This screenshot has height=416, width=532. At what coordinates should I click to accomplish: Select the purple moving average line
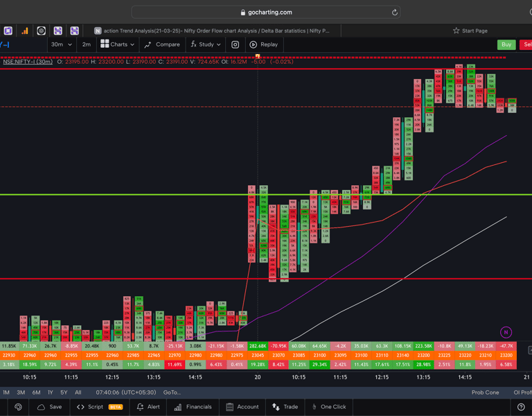pos(382,241)
